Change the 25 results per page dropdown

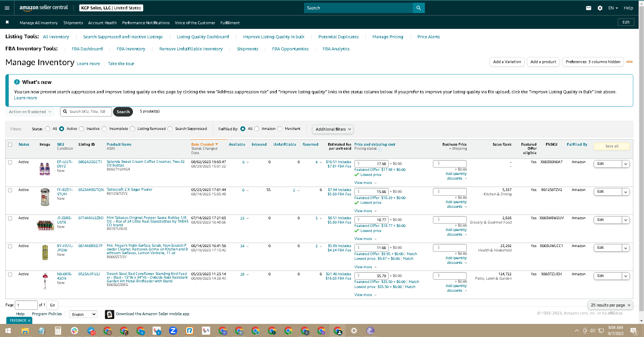point(610,305)
